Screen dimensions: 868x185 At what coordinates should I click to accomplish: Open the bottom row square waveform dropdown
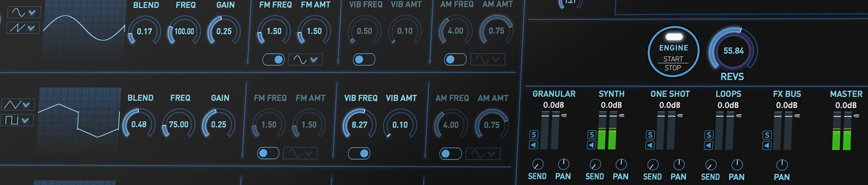[x=17, y=120]
